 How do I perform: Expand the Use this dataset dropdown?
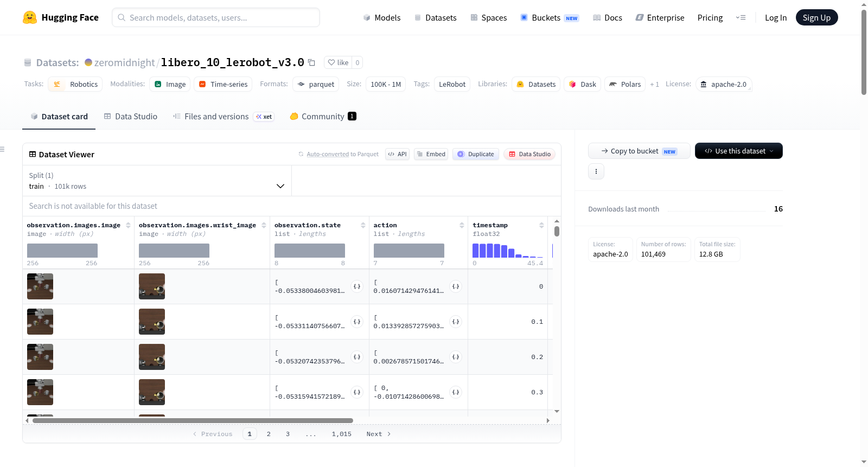[739, 151]
